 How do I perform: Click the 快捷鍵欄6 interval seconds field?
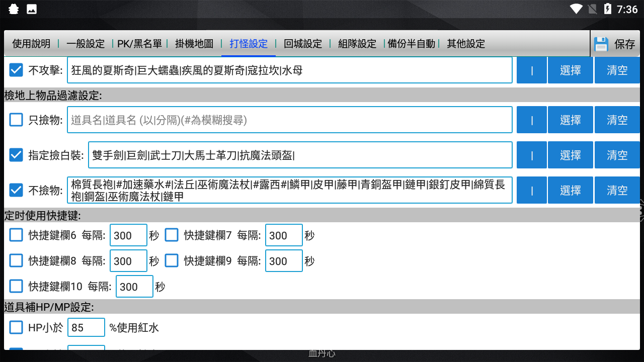[x=128, y=235]
